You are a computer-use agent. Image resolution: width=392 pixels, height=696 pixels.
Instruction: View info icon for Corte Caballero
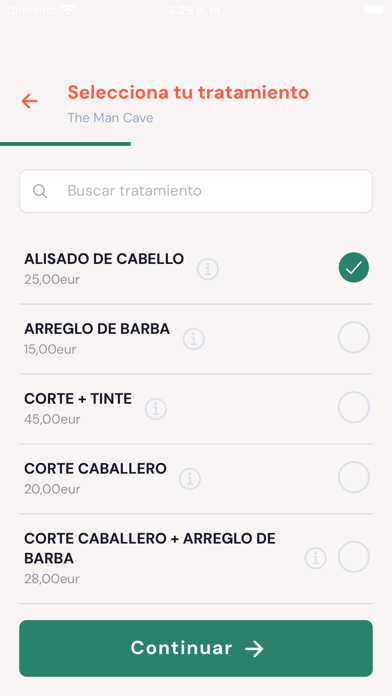(190, 479)
